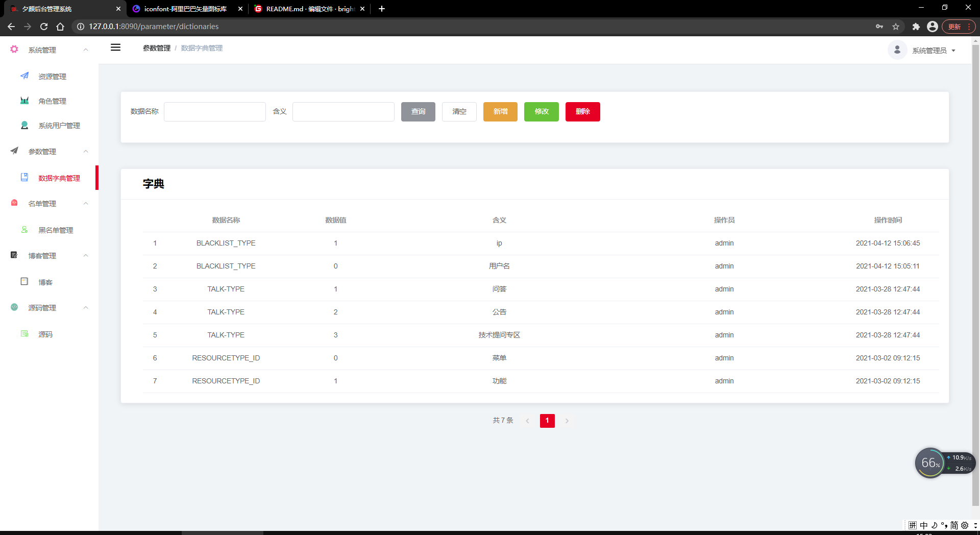Click the parameter management plane icon

(x=14, y=151)
